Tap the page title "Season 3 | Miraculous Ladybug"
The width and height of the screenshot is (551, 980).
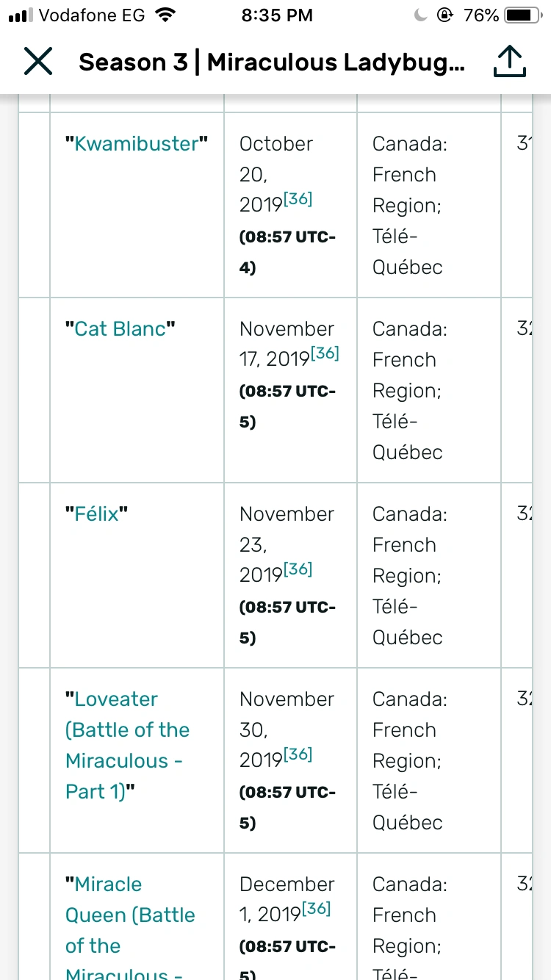pos(271,62)
